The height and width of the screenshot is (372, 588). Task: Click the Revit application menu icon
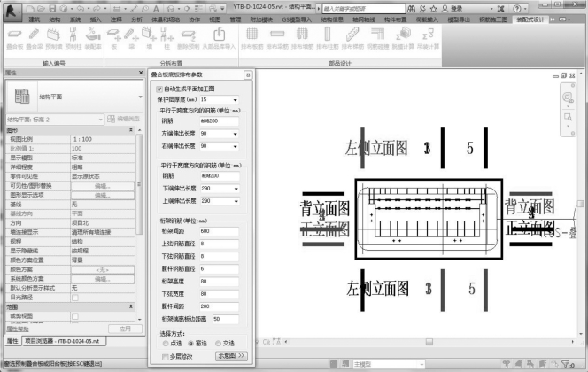[x=11, y=7]
